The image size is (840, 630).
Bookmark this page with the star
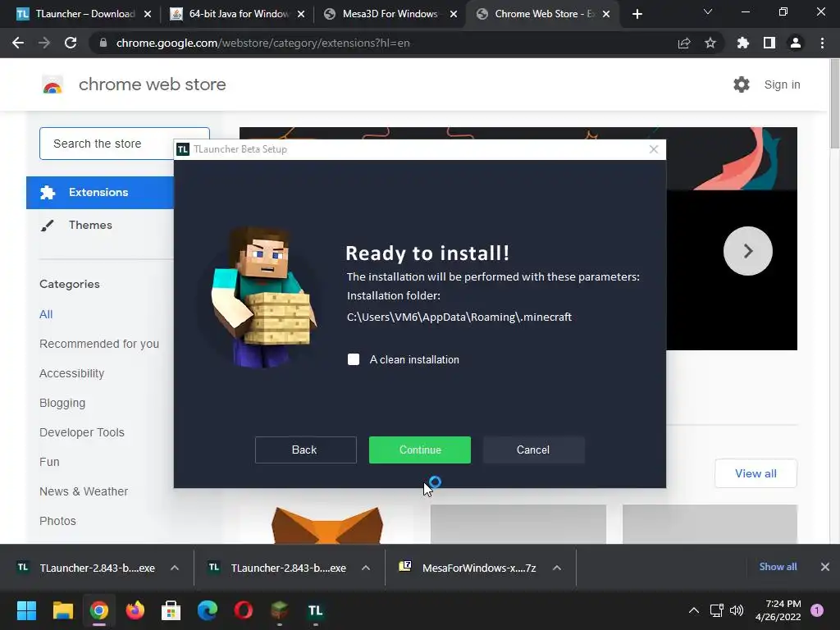click(x=710, y=43)
